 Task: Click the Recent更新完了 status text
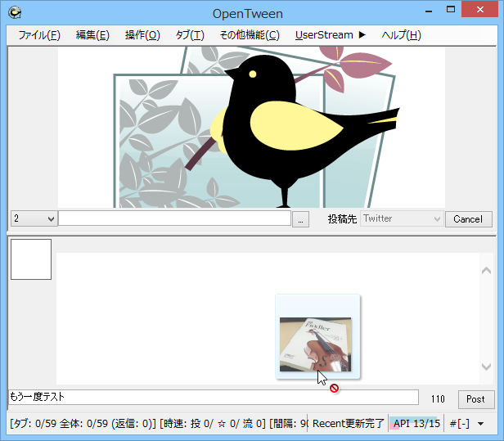348,424
